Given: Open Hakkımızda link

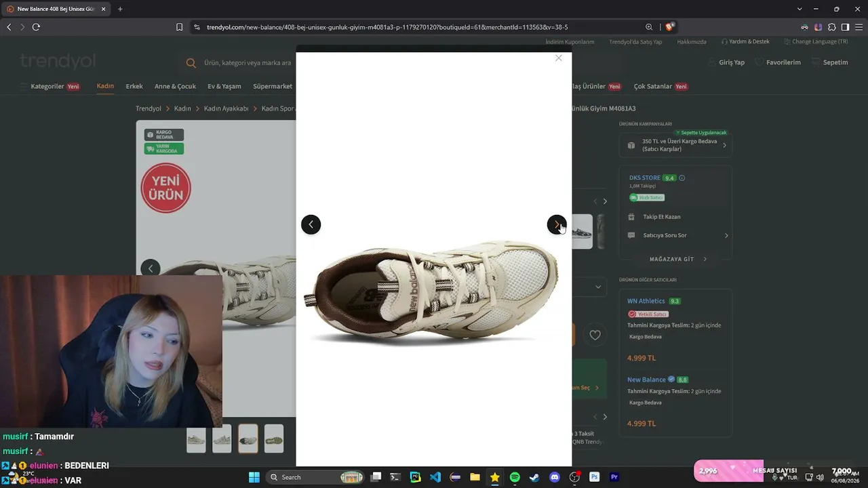Looking at the screenshot, I should tap(692, 42).
